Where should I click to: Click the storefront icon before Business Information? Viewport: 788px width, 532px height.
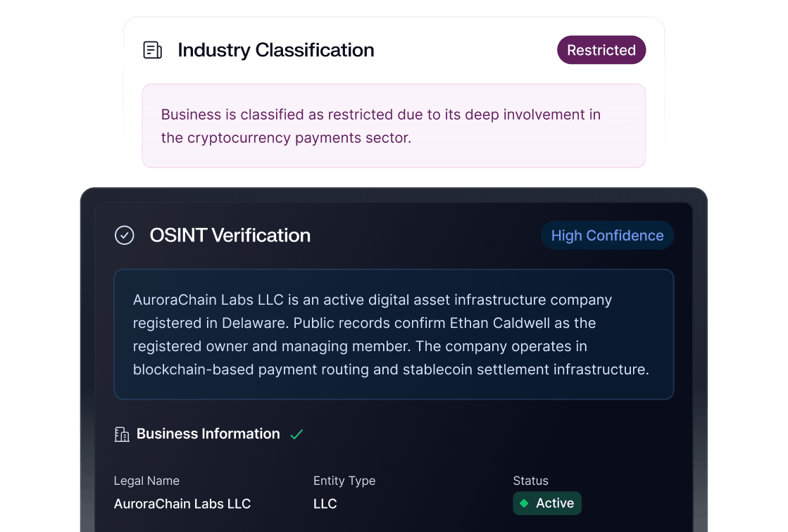120,434
